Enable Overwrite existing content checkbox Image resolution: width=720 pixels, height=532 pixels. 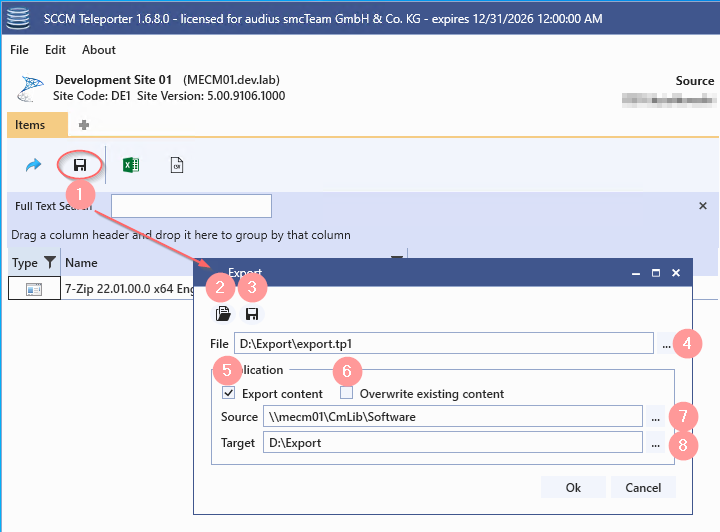click(346, 394)
